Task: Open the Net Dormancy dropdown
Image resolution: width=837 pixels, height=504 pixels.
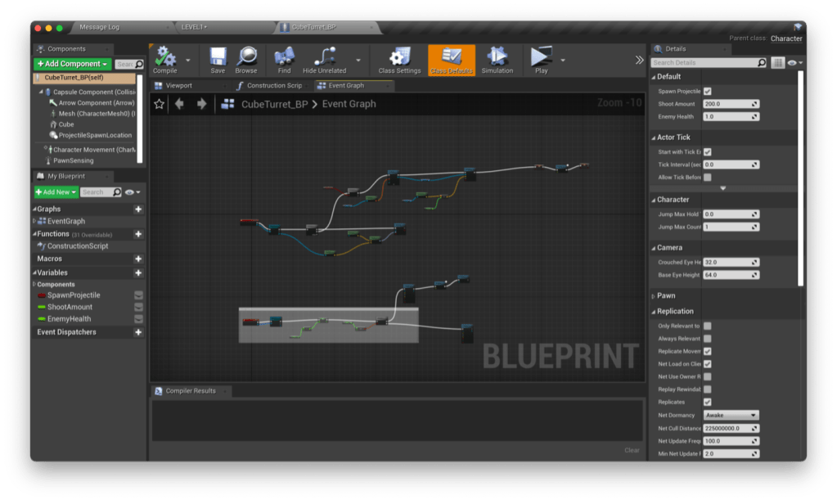Action: tap(731, 415)
